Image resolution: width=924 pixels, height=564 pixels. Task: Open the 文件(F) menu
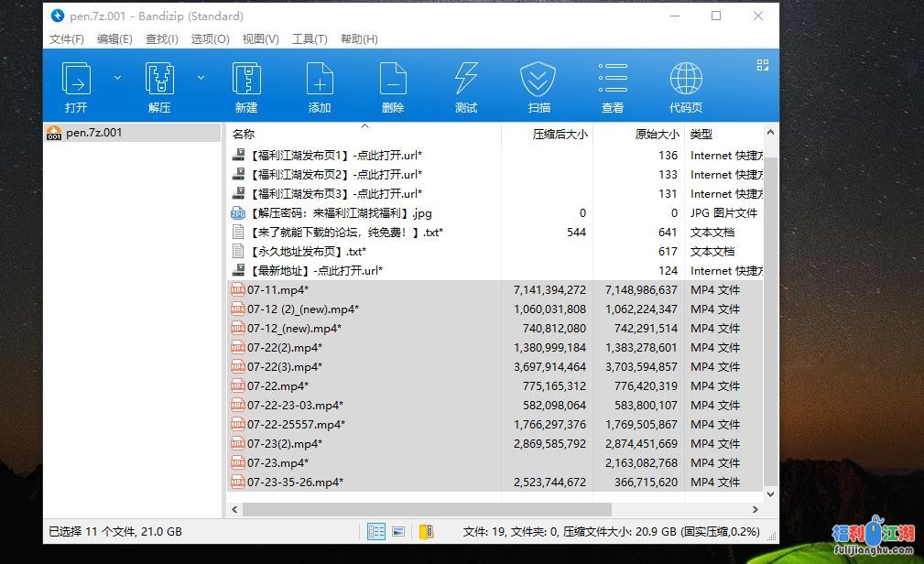[67, 39]
